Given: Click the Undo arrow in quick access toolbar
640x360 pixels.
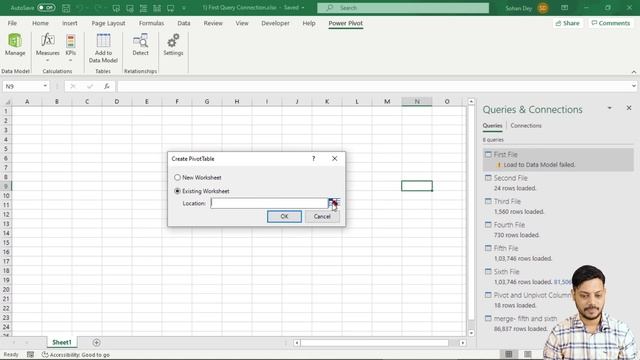Looking at the screenshot, I should (79, 8).
